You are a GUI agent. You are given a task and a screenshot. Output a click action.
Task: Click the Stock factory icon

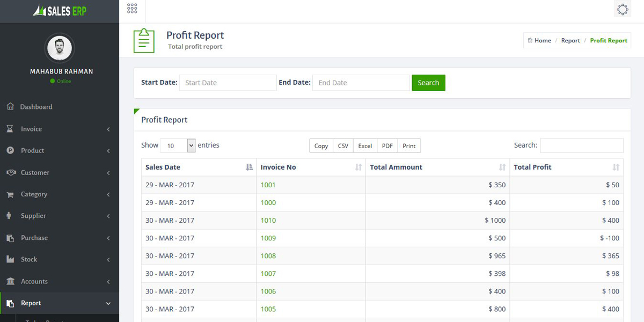point(10,259)
